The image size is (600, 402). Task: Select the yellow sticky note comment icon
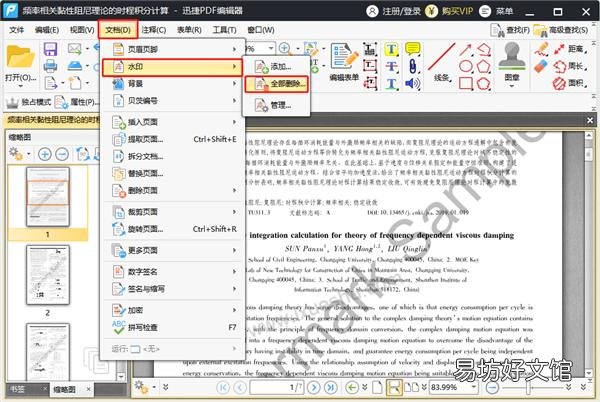[x=412, y=49]
